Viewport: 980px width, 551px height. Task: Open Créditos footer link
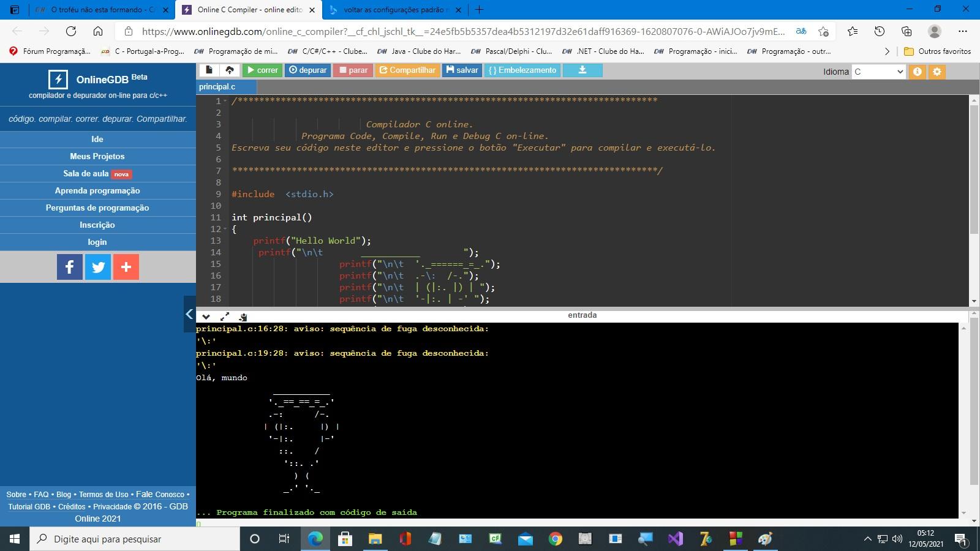pyautogui.click(x=72, y=507)
